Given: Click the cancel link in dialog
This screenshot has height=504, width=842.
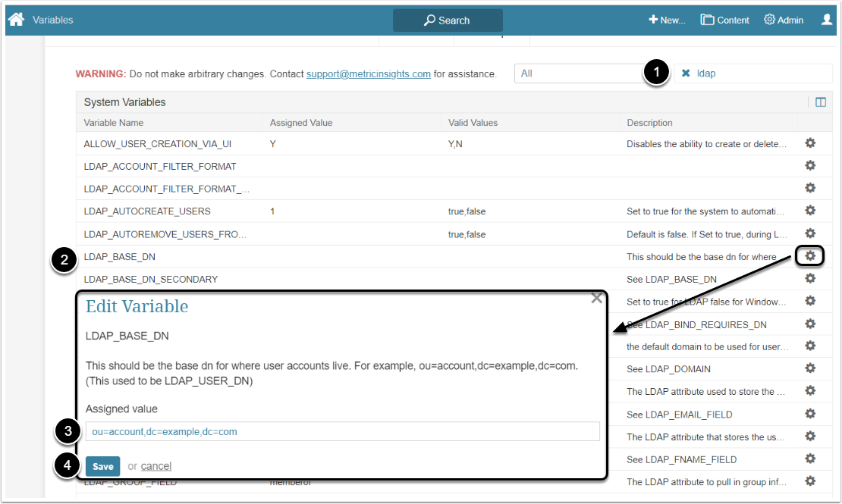Looking at the screenshot, I should 156,466.
